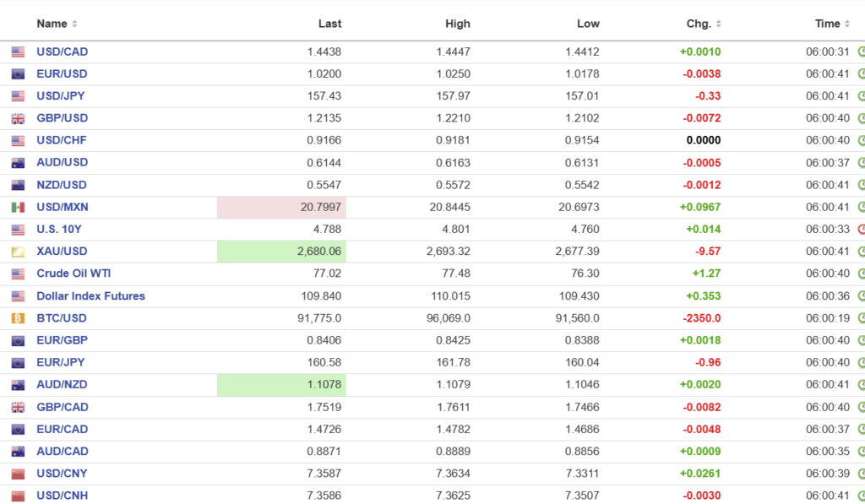Open the EUR/GBP pair link
Viewport: 865px width, 504px height.
pos(62,340)
